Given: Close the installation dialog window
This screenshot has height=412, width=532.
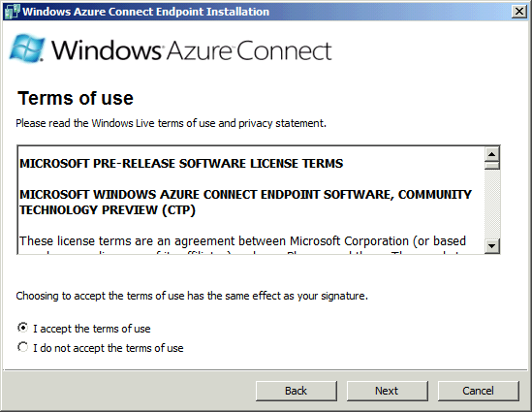Looking at the screenshot, I should 518,12.
